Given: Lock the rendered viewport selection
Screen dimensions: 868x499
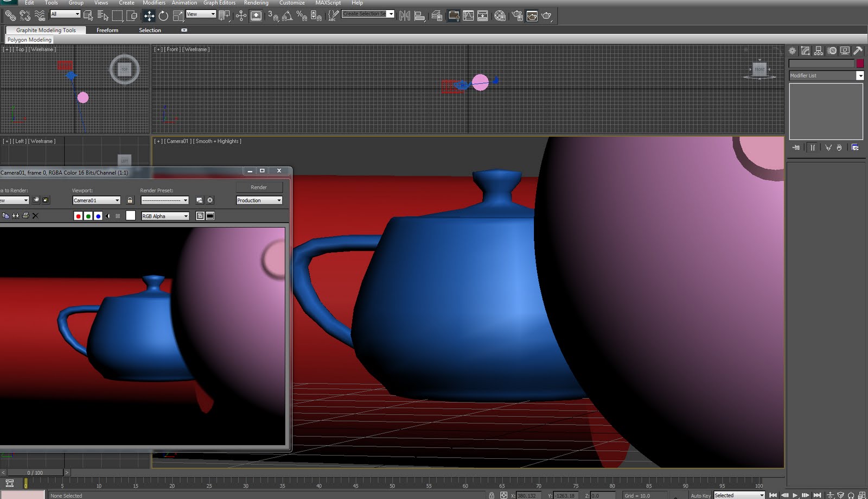Looking at the screenshot, I should pyautogui.click(x=129, y=200).
